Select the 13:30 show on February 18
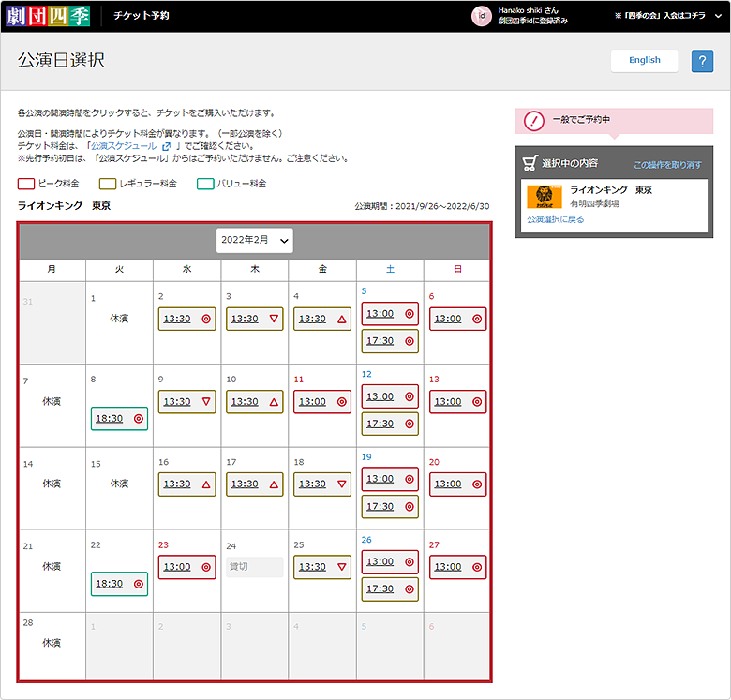 (x=322, y=484)
